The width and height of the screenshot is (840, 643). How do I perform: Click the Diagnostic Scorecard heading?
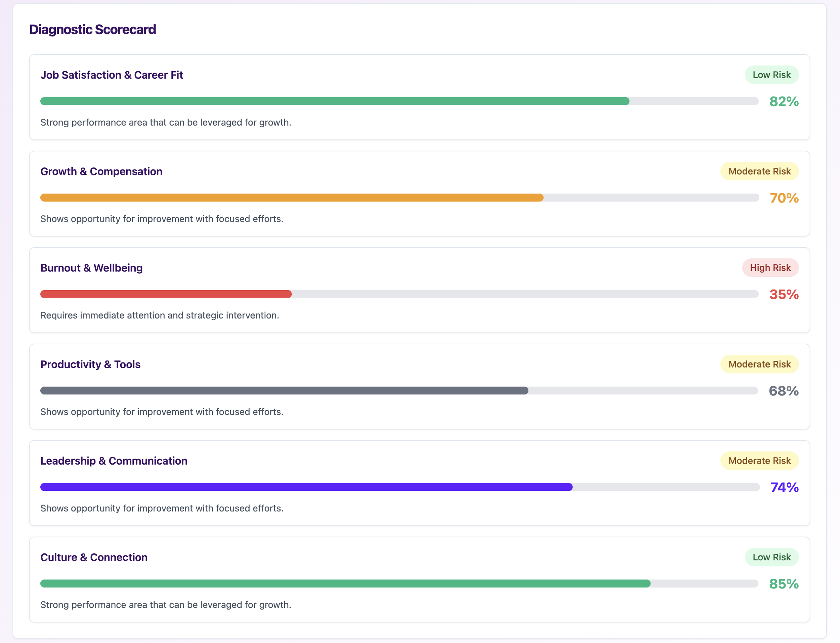pyautogui.click(x=93, y=30)
